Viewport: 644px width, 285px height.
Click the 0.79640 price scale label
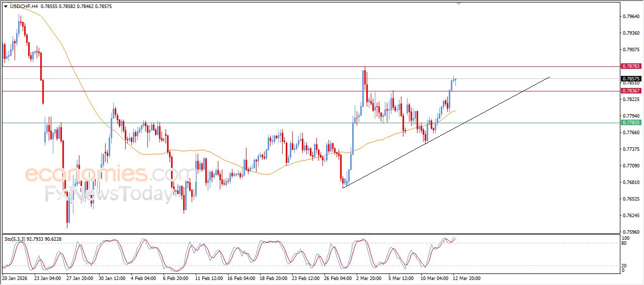631,17
